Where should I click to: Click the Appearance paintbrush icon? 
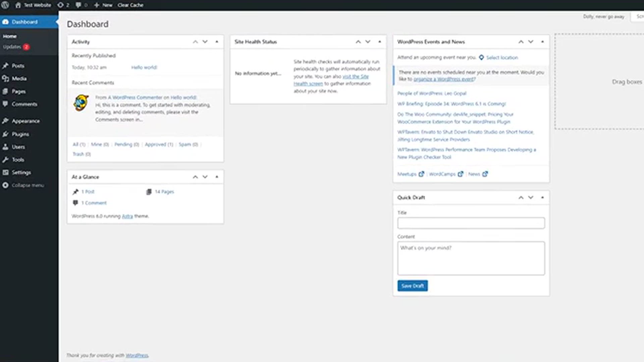click(5, 121)
